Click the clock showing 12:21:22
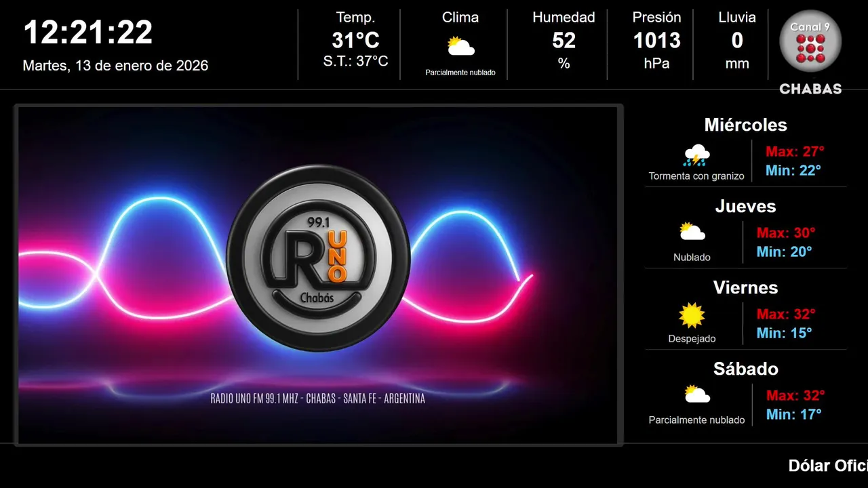868x488 pixels. [x=88, y=33]
